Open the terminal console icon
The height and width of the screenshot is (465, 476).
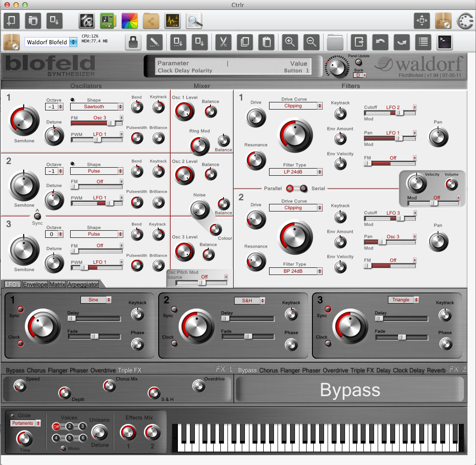(445, 42)
